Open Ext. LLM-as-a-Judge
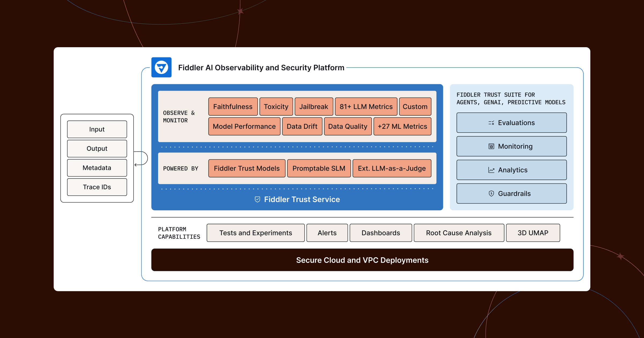 (x=392, y=168)
